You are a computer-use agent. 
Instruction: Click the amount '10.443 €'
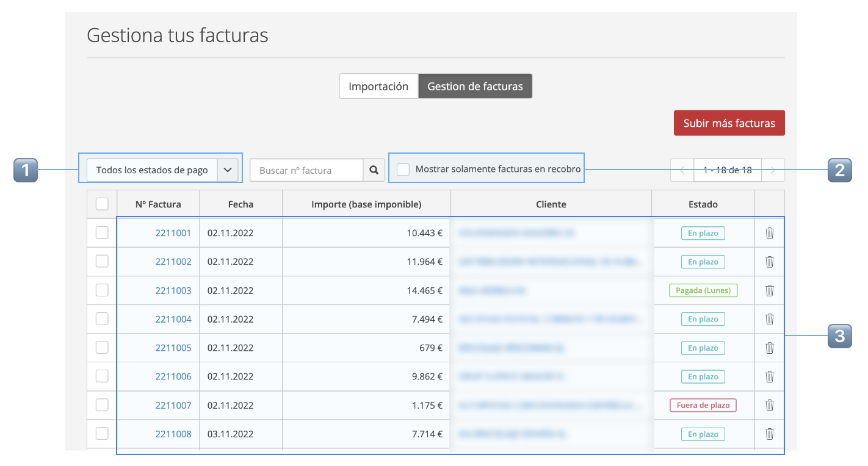425,233
